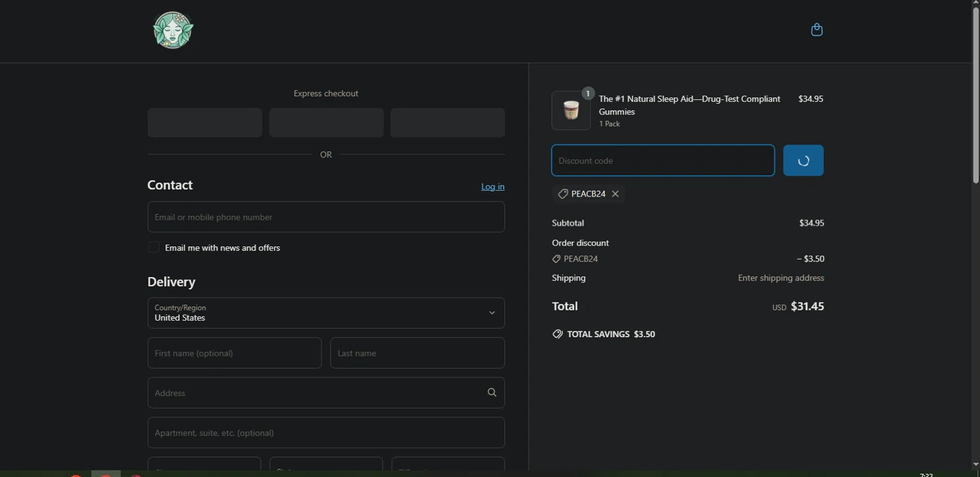Click into the First name field
980x477 pixels.
click(235, 353)
